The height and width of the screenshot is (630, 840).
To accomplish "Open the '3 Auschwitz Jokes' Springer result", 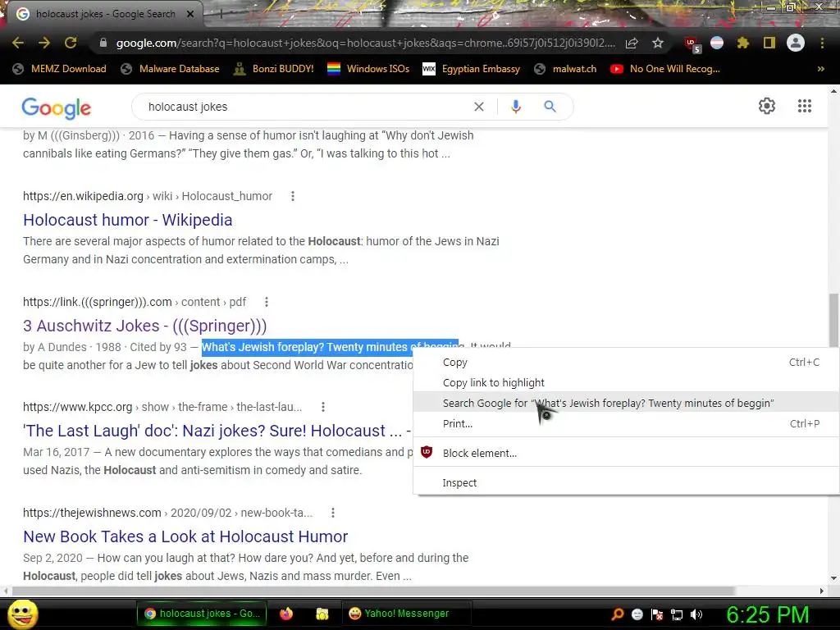I will click(x=144, y=326).
